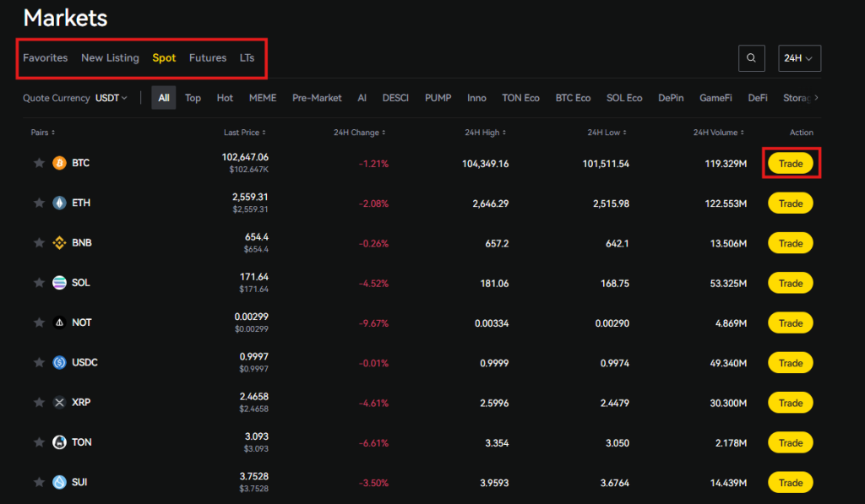This screenshot has width=865, height=504.
Task: Click the BTC coin icon
Action: pos(57,162)
